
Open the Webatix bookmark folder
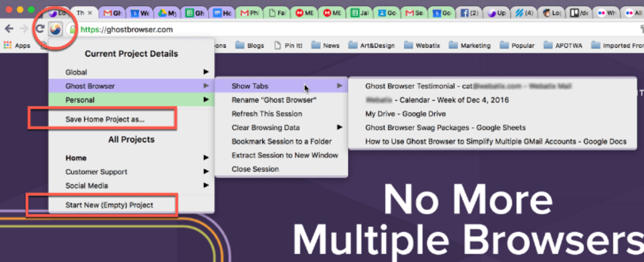[422, 45]
